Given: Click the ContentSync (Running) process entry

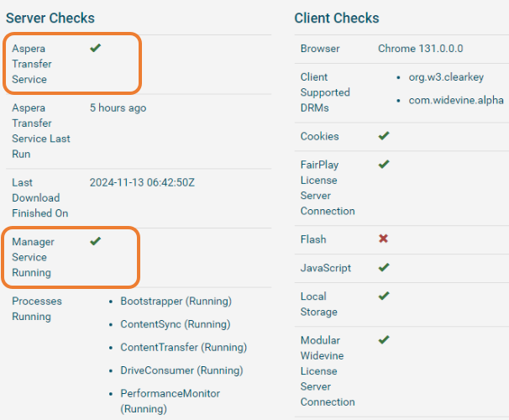Looking at the screenshot, I should click(175, 324).
